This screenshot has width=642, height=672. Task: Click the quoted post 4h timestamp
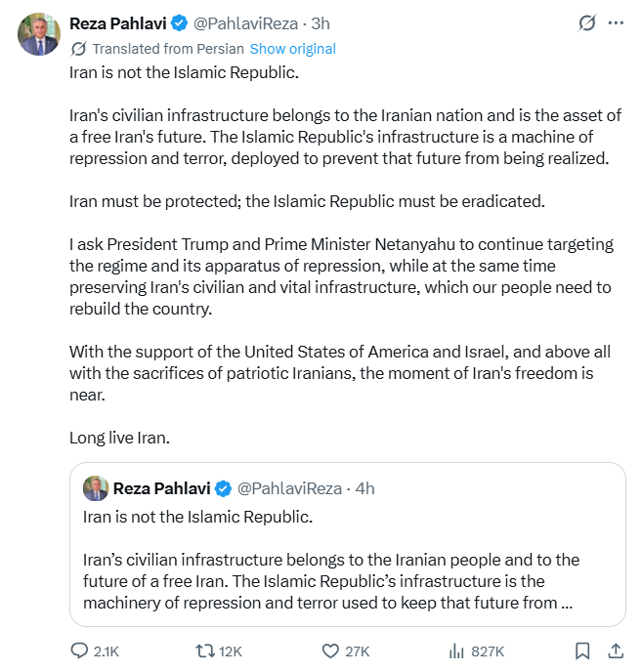(364, 488)
